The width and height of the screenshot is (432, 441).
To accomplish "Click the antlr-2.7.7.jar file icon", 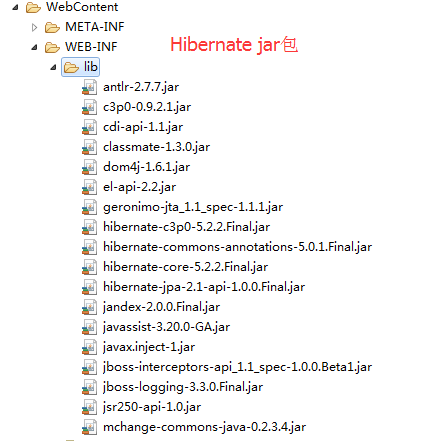I will click(x=89, y=87).
